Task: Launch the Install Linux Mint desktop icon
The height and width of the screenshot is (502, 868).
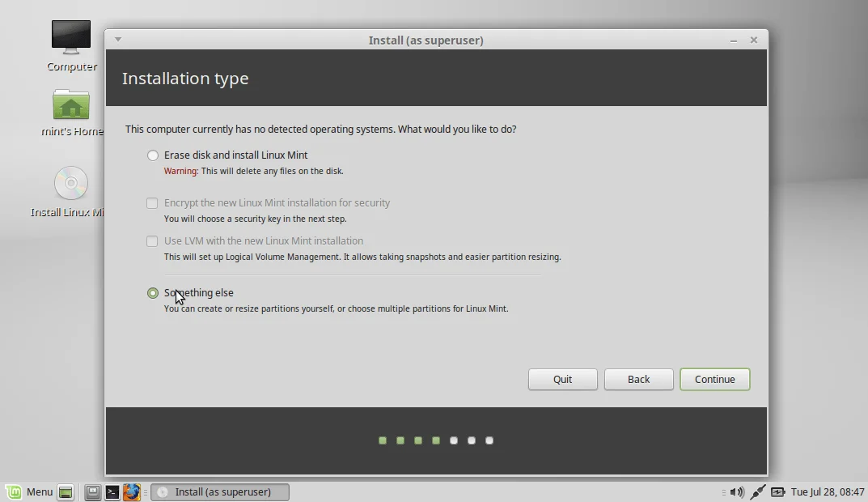Action: (70, 185)
